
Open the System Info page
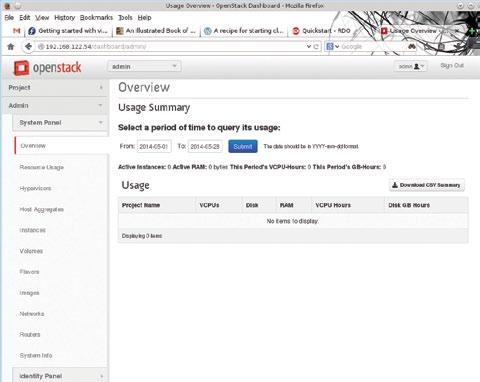(36, 356)
